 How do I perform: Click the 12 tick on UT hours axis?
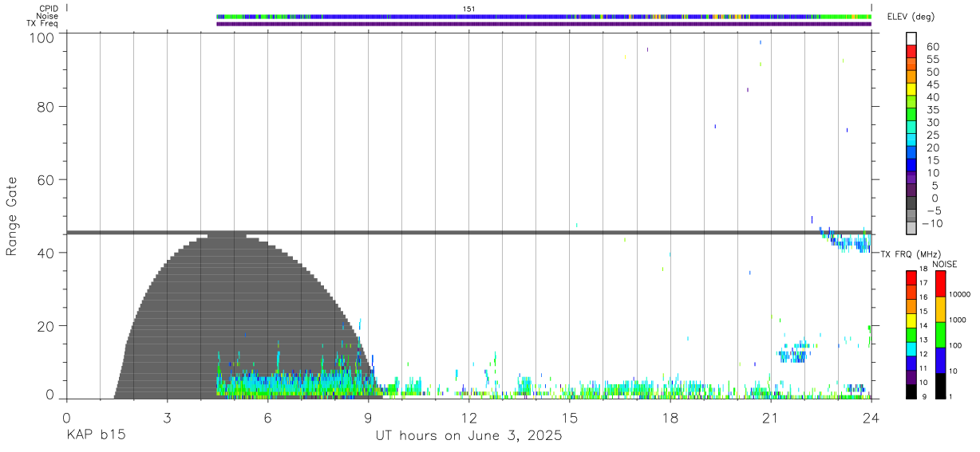pyautogui.click(x=468, y=419)
